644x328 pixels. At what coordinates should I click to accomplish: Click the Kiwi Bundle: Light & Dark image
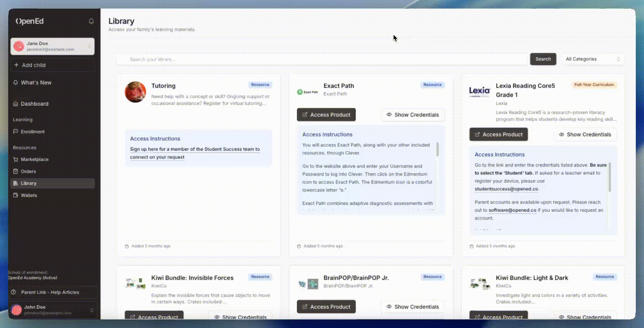click(x=479, y=283)
